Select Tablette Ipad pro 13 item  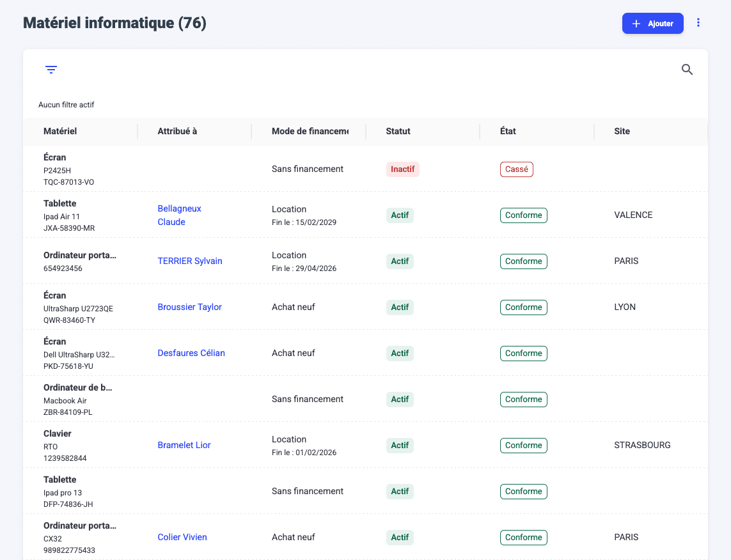pos(68,492)
